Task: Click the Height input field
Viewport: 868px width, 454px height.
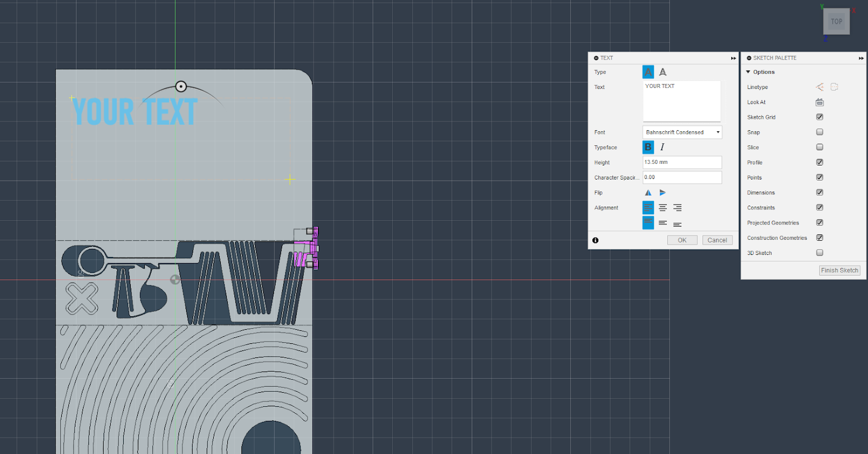Action: pyautogui.click(x=682, y=162)
